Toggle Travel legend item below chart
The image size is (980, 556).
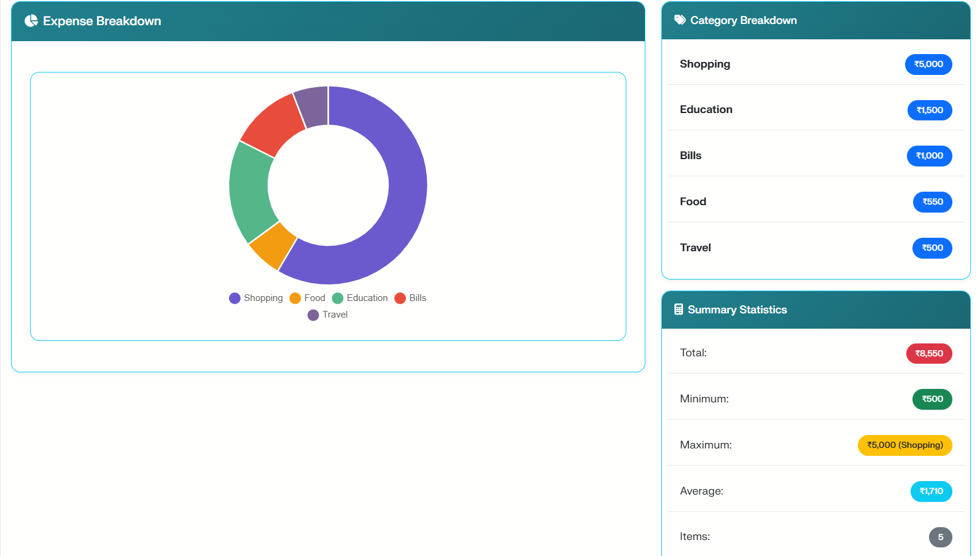(x=328, y=315)
